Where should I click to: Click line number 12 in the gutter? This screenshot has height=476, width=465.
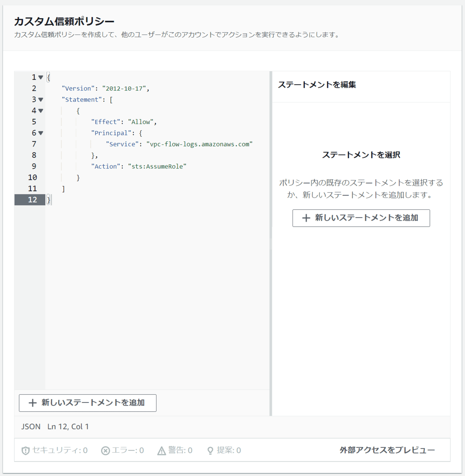coord(32,200)
